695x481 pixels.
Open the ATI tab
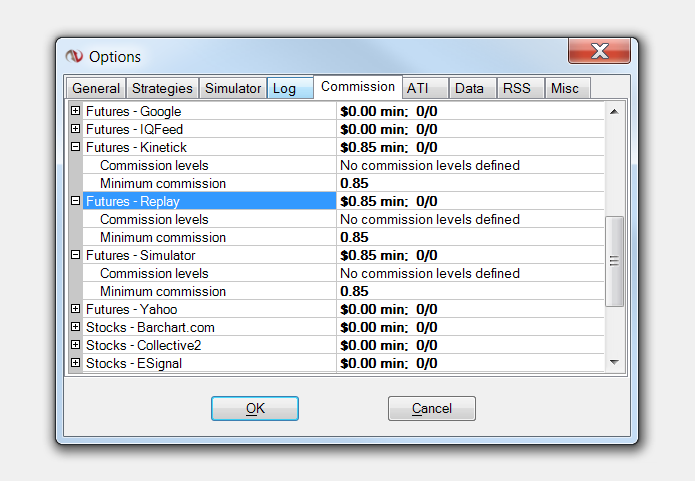pos(425,88)
